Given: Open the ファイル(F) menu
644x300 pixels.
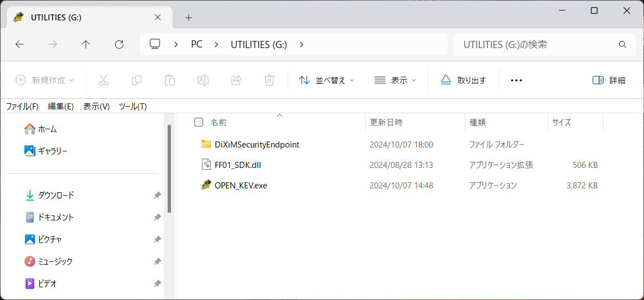Looking at the screenshot, I should pyautogui.click(x=22, y=106).
